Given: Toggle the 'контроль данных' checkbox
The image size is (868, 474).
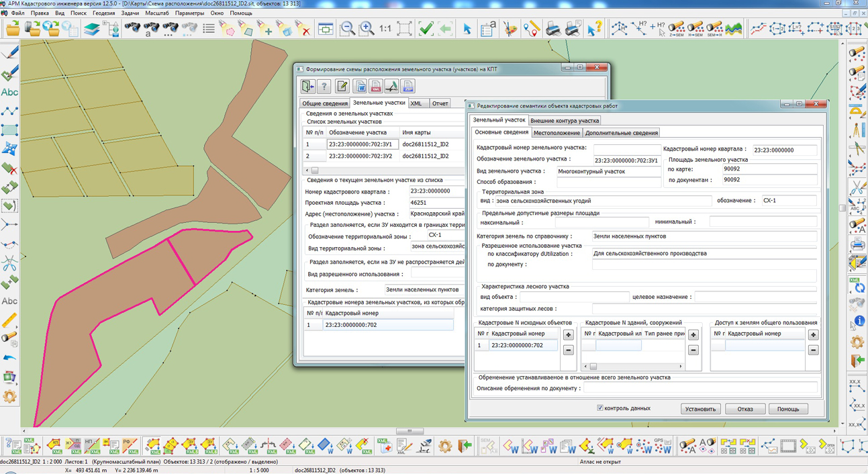Looking at the screenshot, I should pos(600,408).
